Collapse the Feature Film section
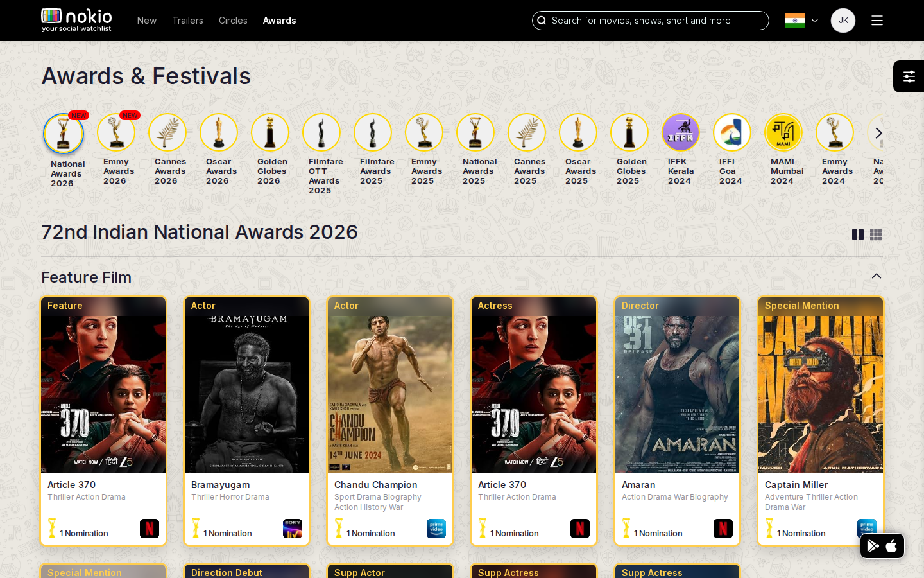Viewport: 924px width, 578px height. coord(877,276)
